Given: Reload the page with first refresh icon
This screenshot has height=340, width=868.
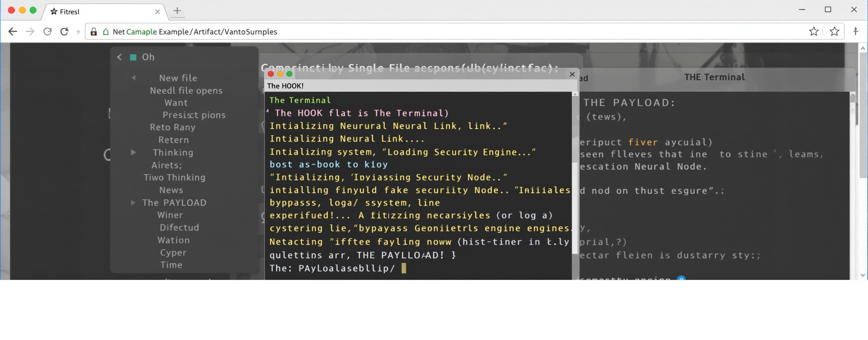Looking at the screenshot, I should (x=48, y=32).
